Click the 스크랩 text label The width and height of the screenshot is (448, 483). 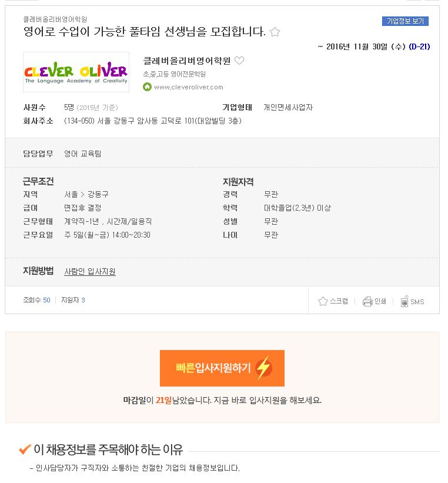339,301
